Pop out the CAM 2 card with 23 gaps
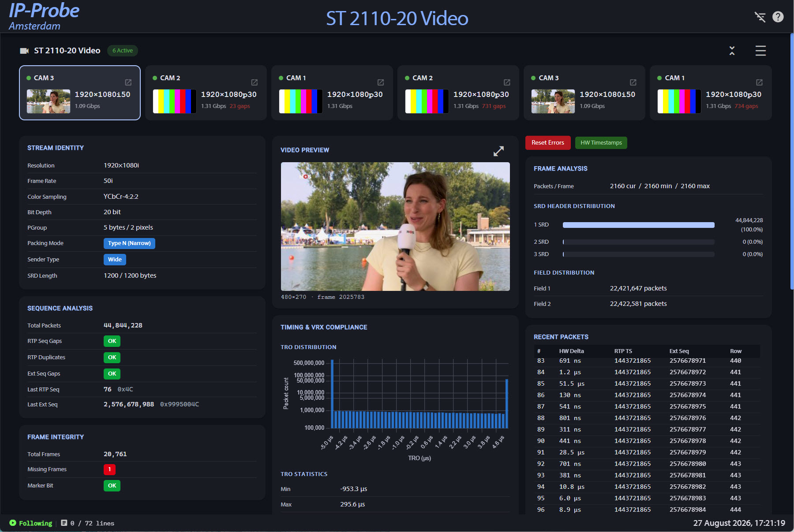Image resolution: width=794 pixels, height=532 pixels. (255, 82)
